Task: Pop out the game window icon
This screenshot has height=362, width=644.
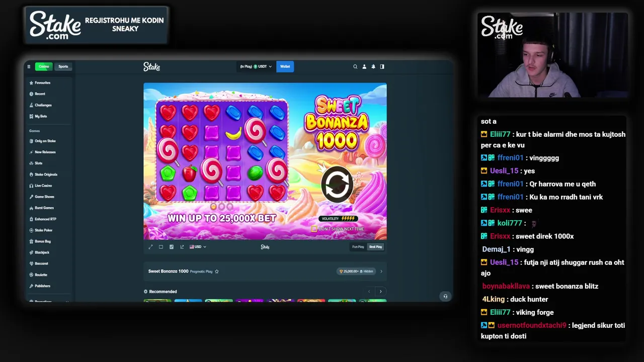Action: pos(182,247)
